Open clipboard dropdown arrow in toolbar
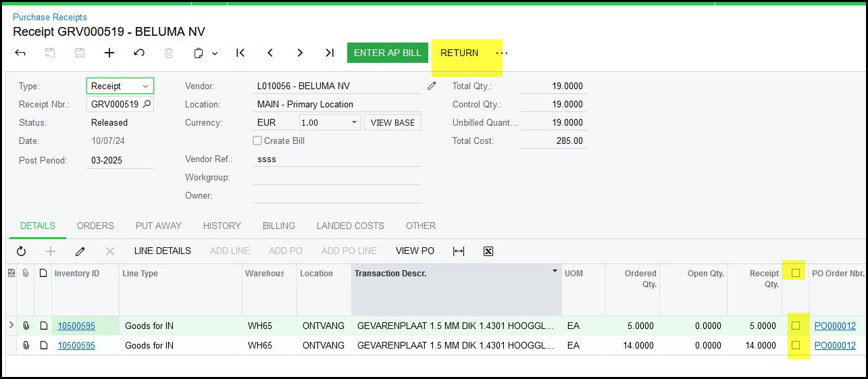This screenshot has width=868, height=379. tap(215, 53)
